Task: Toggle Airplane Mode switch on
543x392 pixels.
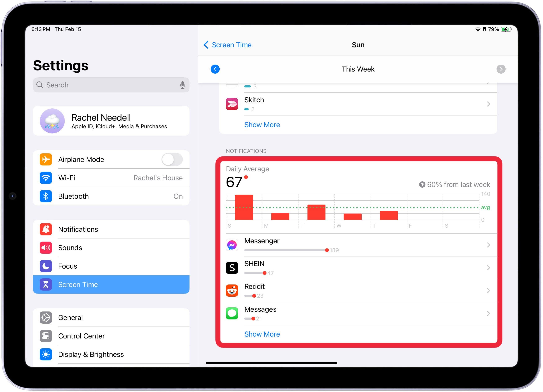Action: [x=172, y=159]
